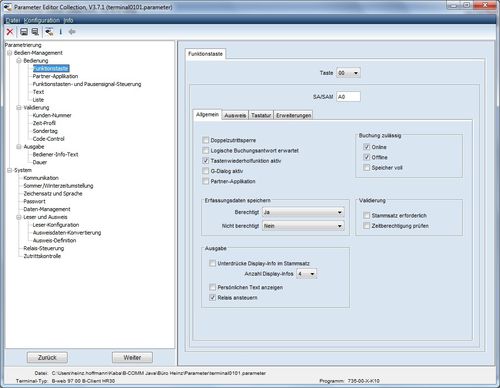Viewport: 500px width, 388px height.
Task: Check Unterdrücke Display-Info im Stammsatz
Action: pos(212,263)
